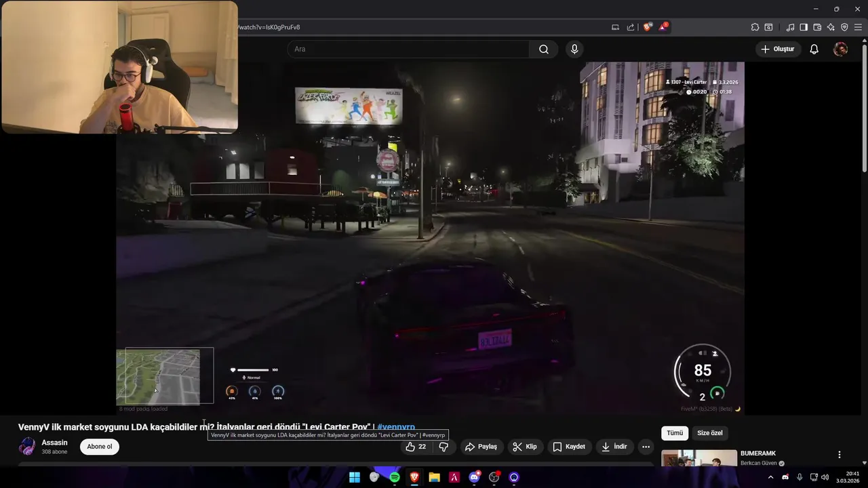868x488 pixels.
Task: Click the share page icon in address bar
Action: 631,27
